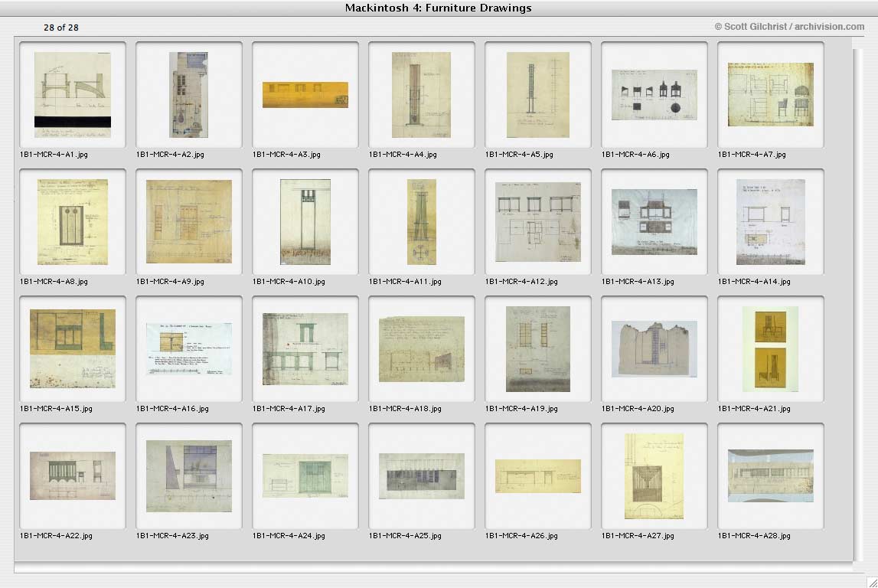
Task: Click the label text "1B1-MCR-4-A10.jpg"
Action: point(289,282)
